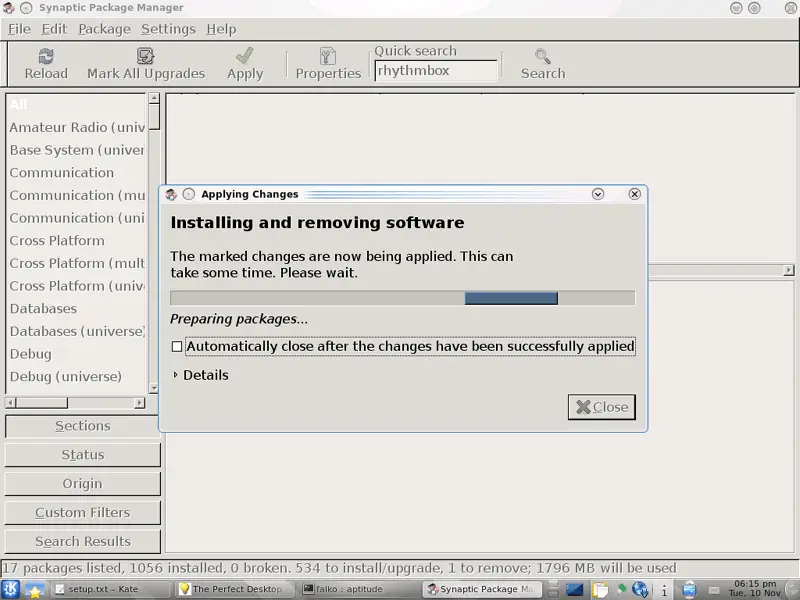Click the Search magnifier icon

coord(542,56)
